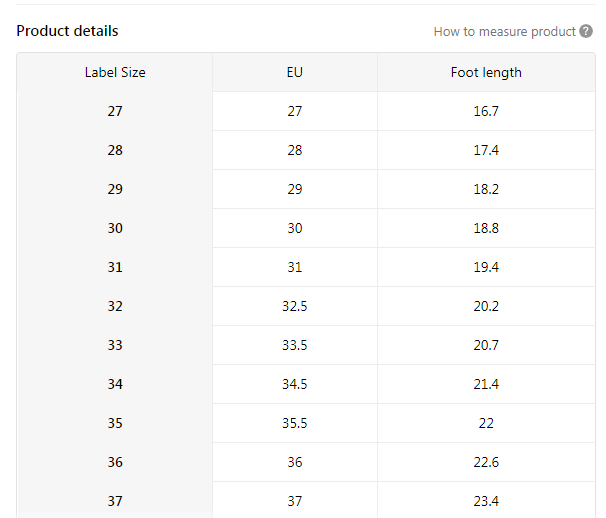Click foot length 22.6 cell
This screenshot has width=606, height=518.
(x=486, y=462)
